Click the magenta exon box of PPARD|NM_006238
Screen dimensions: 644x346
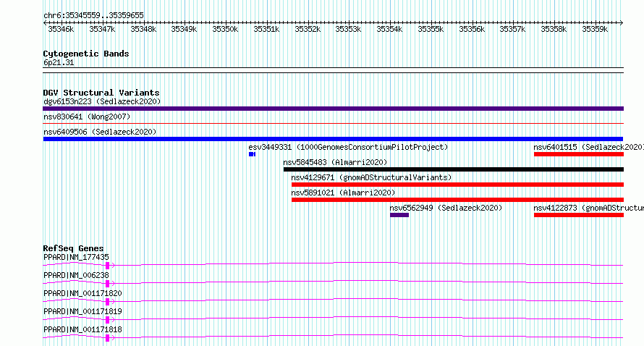tap(107, 284)
